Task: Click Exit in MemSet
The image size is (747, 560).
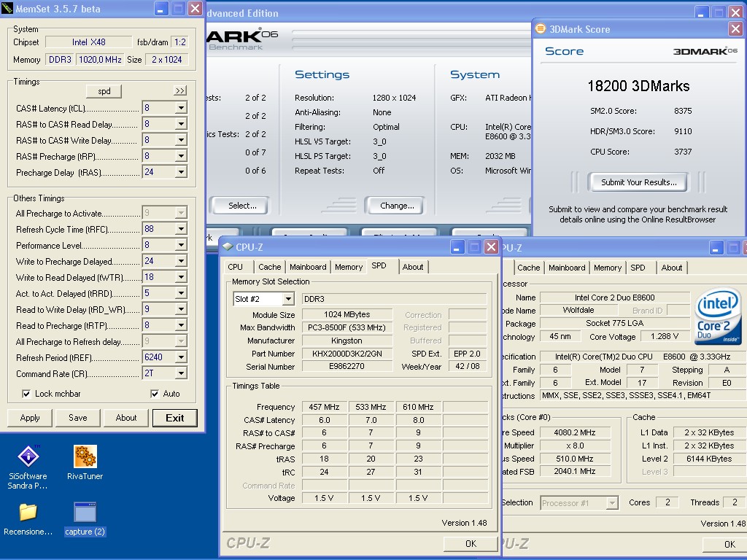Action: tap(175, 418)
